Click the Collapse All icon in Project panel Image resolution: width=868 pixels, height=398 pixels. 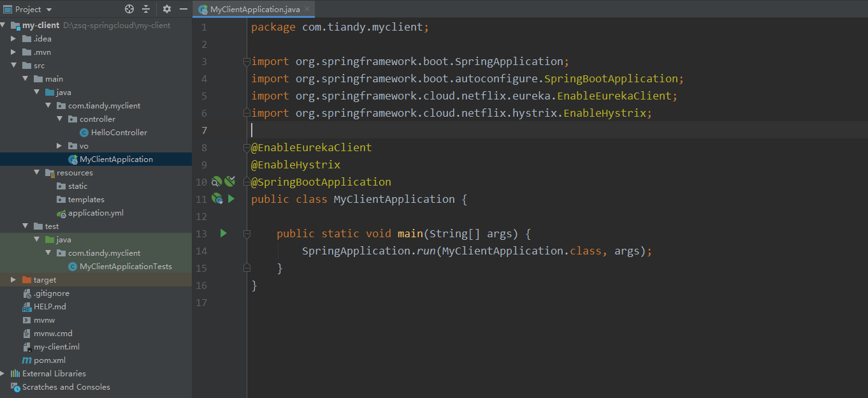146,9
